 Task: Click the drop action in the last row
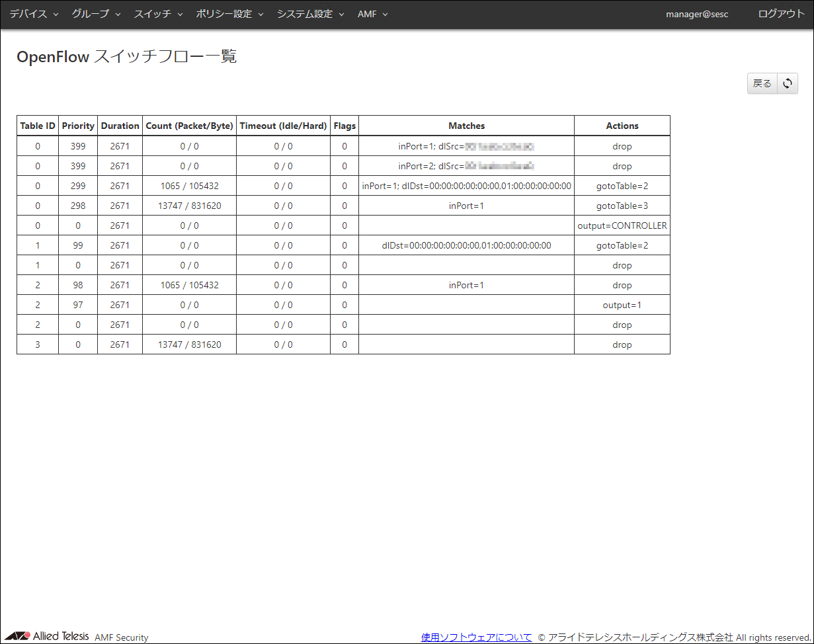(x=622, y=344)
